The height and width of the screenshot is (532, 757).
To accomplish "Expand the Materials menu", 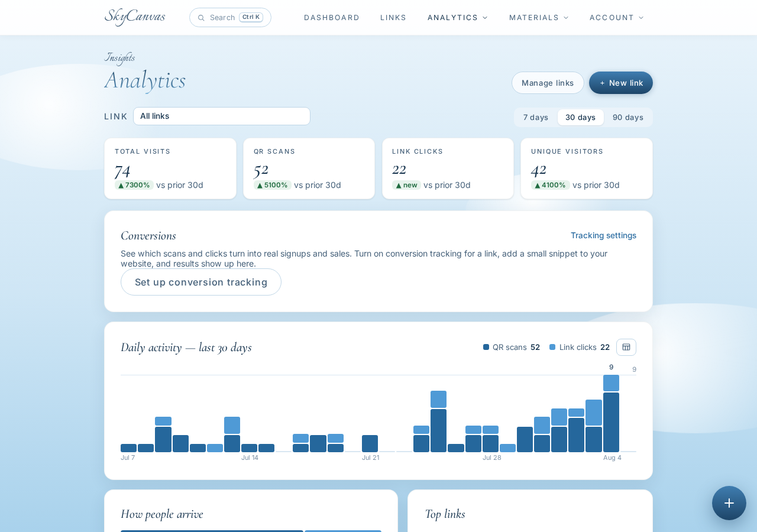I will (x=539, y=18).
